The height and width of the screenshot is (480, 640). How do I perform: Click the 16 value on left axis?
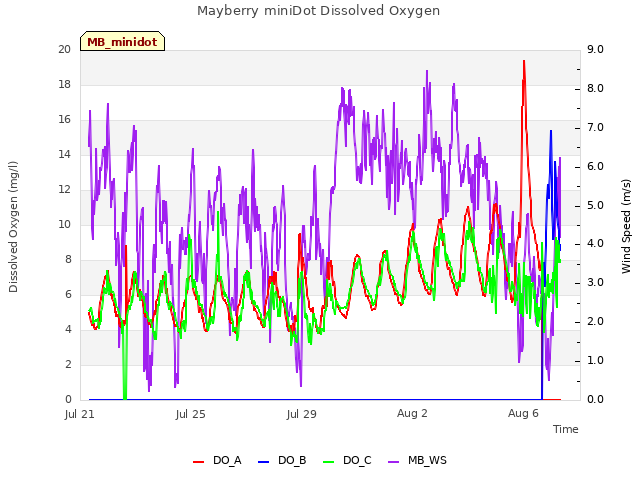(x=64, y=120)
